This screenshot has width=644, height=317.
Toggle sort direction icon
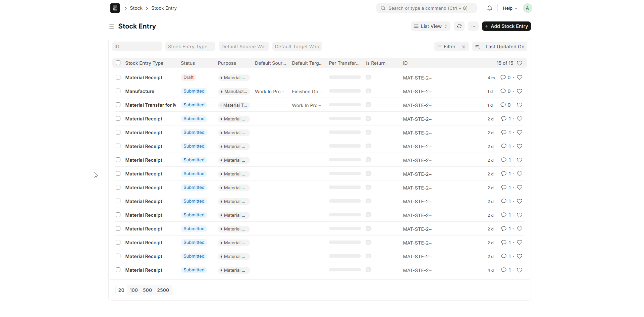477,47
